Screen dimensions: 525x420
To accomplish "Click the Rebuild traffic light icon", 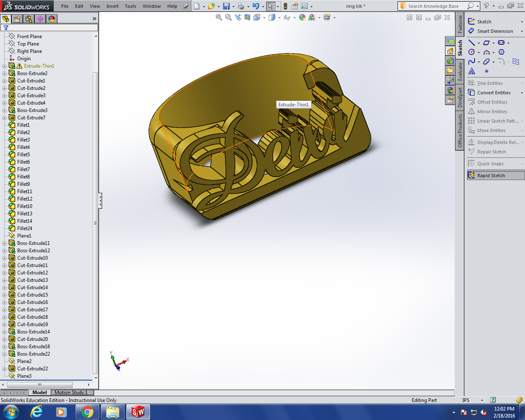I will (x=285, y=6).
